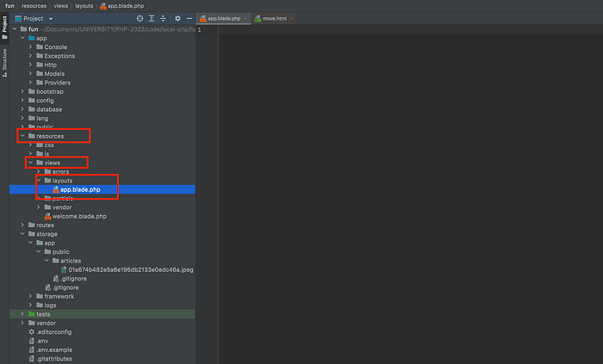Click 'layouts' in the breadcrumb path
The image size is (603, 364).
tap(84, 6)
